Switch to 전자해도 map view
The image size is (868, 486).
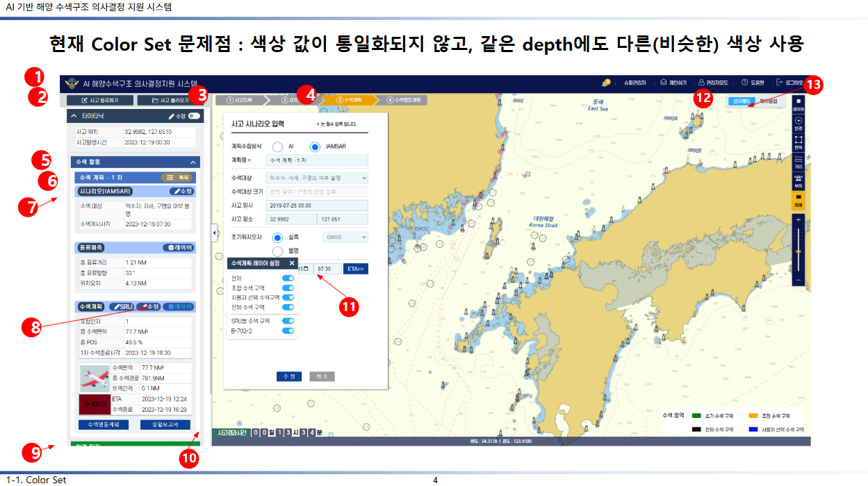pyautogui.click(x=742, y=101)
